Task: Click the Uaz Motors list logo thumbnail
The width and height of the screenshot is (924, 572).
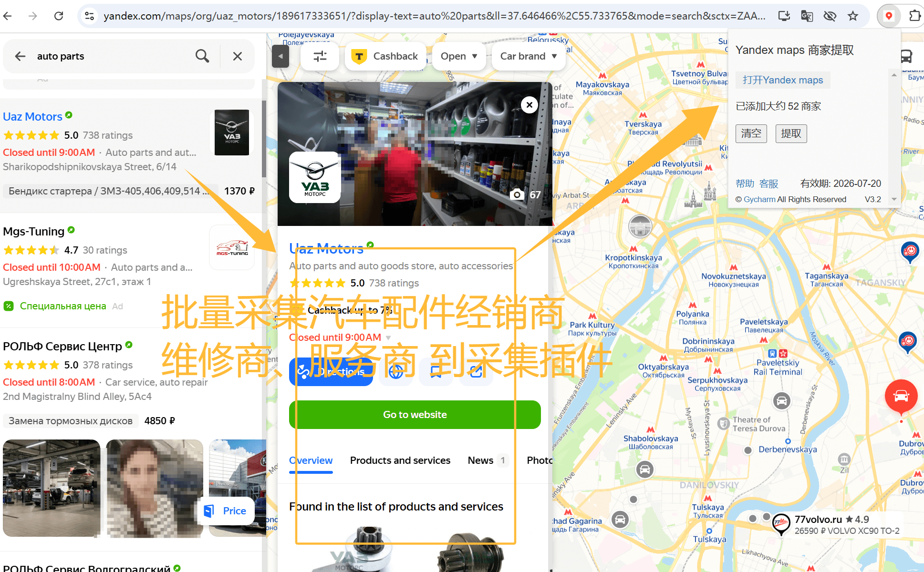Action: pyautogui.click(x=232, y=133)
